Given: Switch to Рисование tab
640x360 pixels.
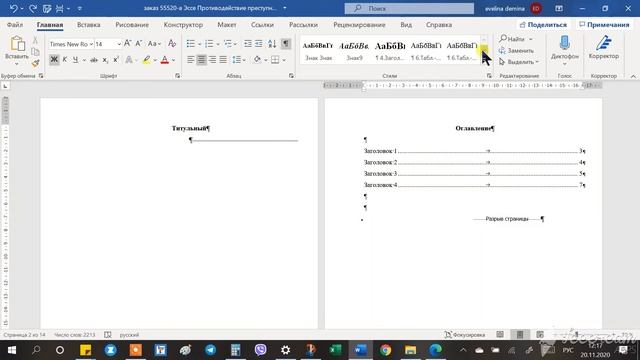Looking at the screenshot, I should pyautogui.click(x=132, y=25).
